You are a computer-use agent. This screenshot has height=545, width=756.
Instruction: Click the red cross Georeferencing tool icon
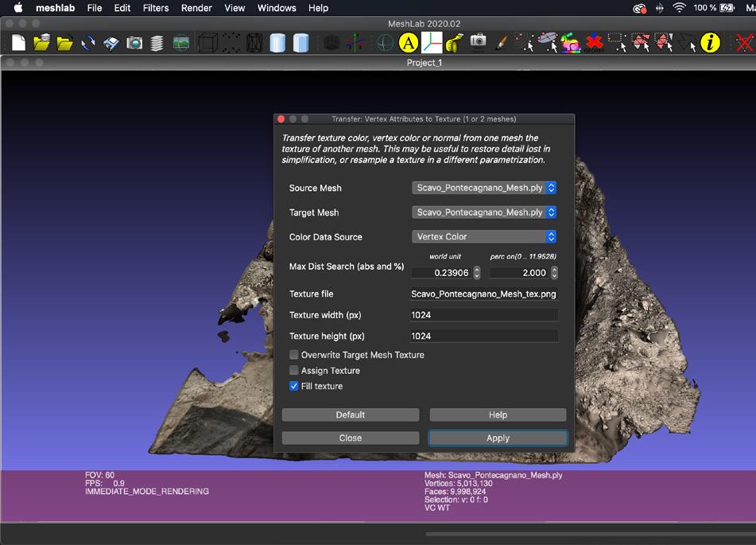coord(594,43)
